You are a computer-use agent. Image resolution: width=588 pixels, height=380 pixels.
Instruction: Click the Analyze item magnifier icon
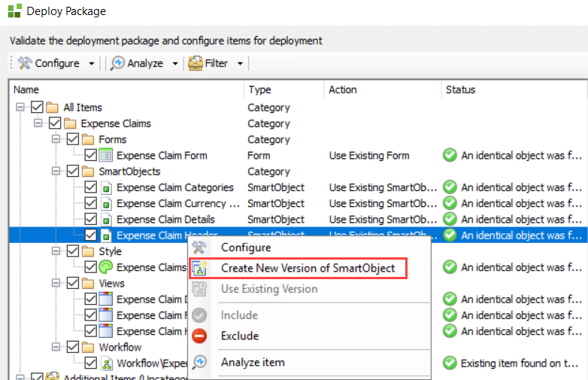pyautogui.click(x=199, y=363)
